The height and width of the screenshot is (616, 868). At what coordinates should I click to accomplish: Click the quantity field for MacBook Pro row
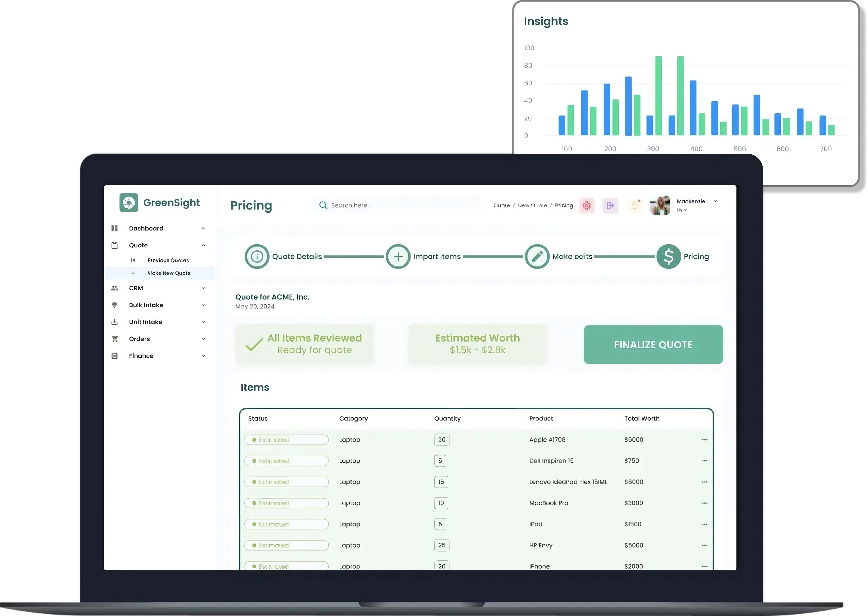[441, 503]
